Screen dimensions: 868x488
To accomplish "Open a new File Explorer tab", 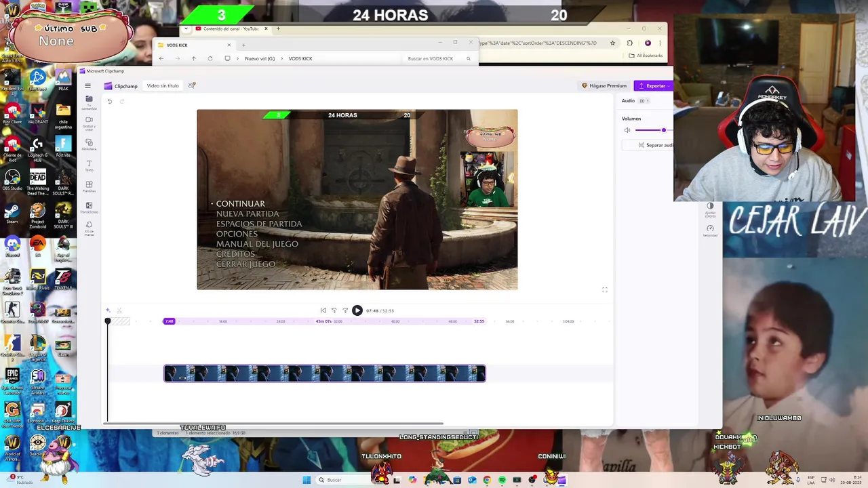I will point(243,45).
